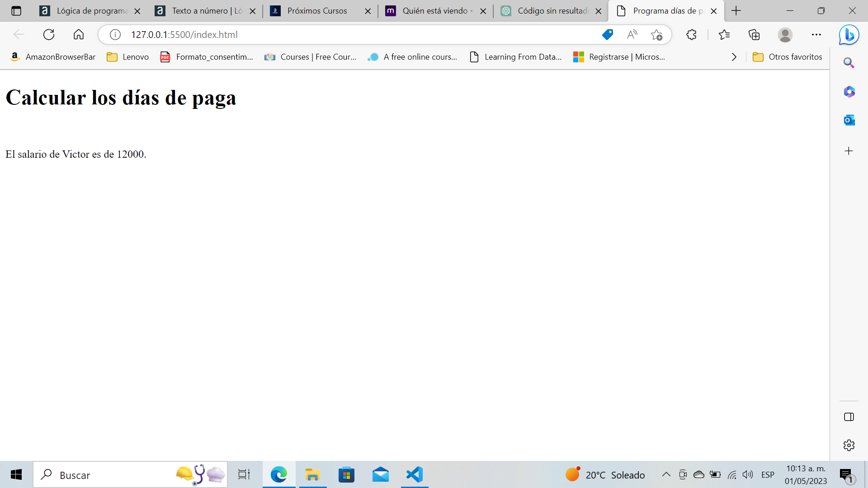Open the profile avatar icon
Screen dimensions: 868x488
pos(785,35)
